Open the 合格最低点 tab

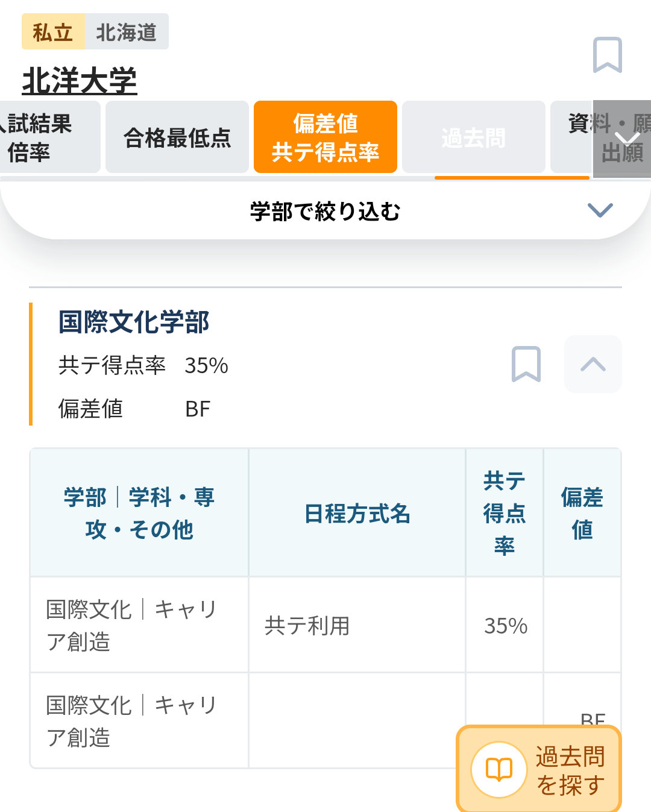coord(177,137)
